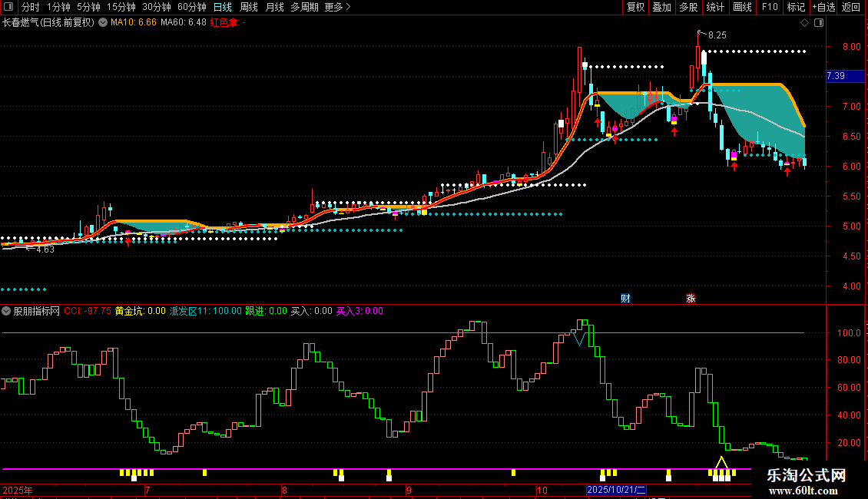Open the 多股 multi-stock view
Viewport: 868px width, 499px height.
(688, 7)
